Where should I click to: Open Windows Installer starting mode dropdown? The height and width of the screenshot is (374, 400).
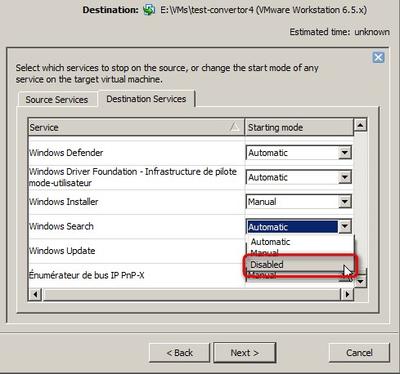point(345,202)
